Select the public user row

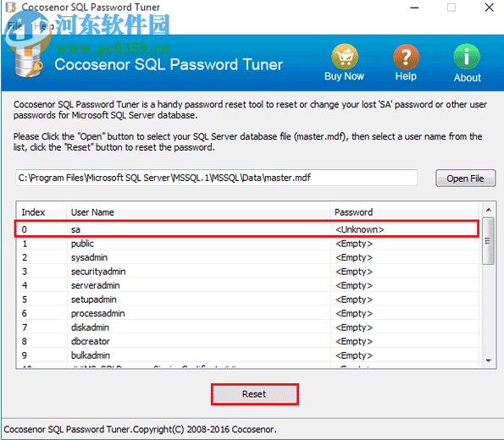[x=247, y=244]
